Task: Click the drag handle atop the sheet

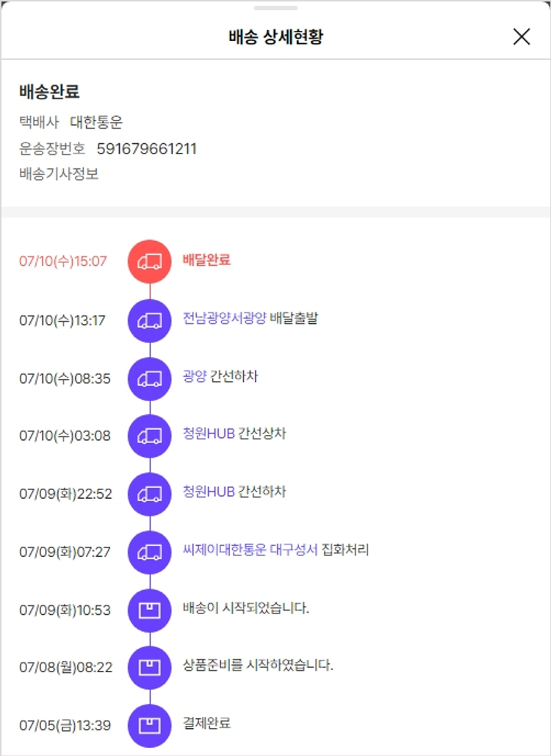Action: (x=275, y=8)
